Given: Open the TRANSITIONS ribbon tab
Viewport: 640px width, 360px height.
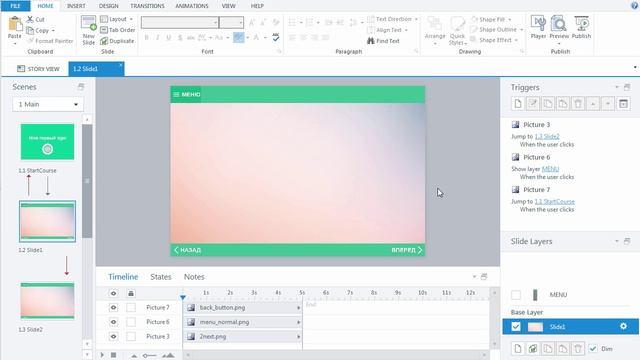Looking at the screenshot, I should [147, 6].
